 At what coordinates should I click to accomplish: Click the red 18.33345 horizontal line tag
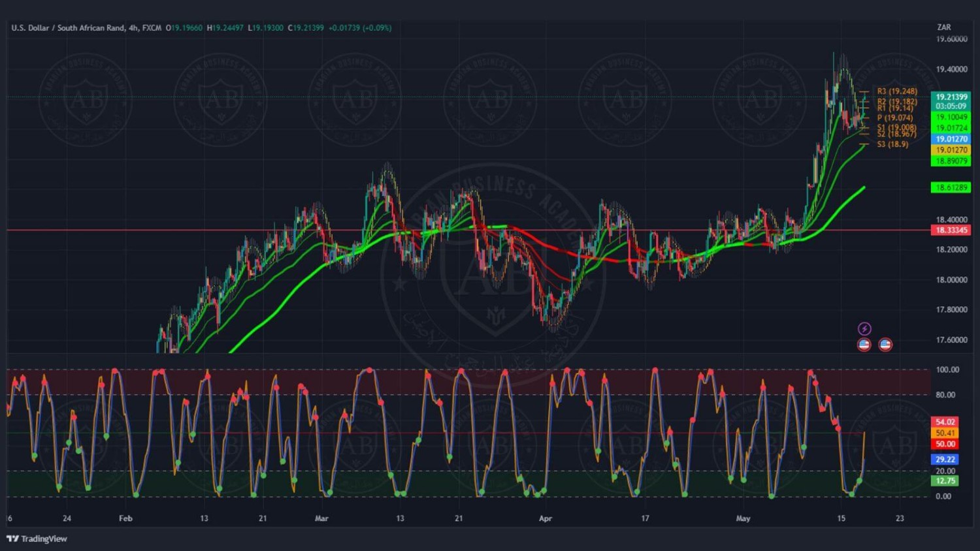click(x=951, y=230)
